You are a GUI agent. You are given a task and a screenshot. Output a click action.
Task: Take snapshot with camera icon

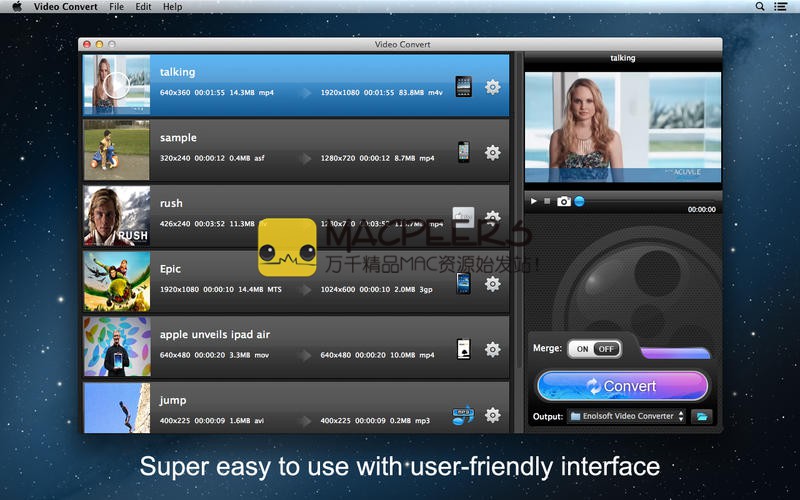(564, 202)
